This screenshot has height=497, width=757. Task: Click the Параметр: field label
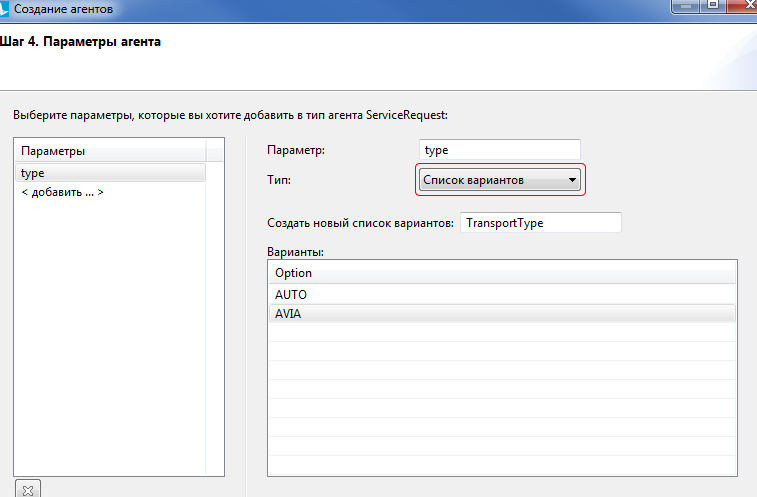coord(297,150)
